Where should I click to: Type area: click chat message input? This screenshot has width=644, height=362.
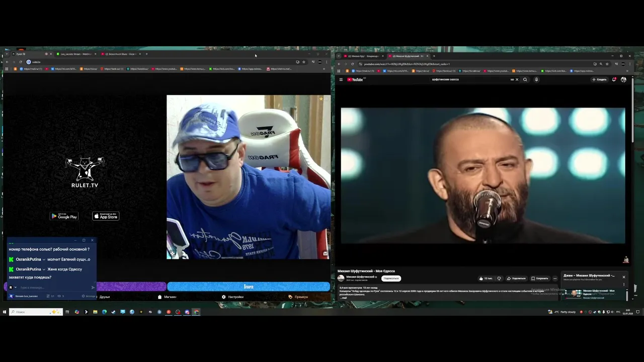54,288
